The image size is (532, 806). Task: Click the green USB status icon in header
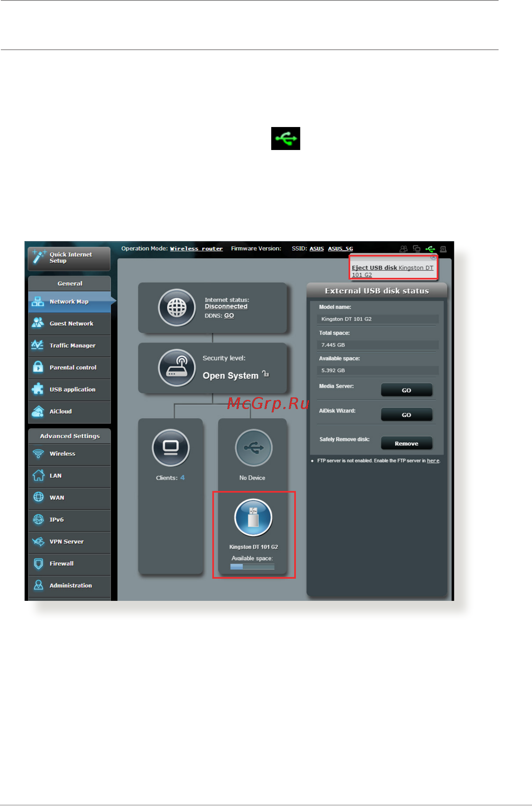[x=430, y=249]
